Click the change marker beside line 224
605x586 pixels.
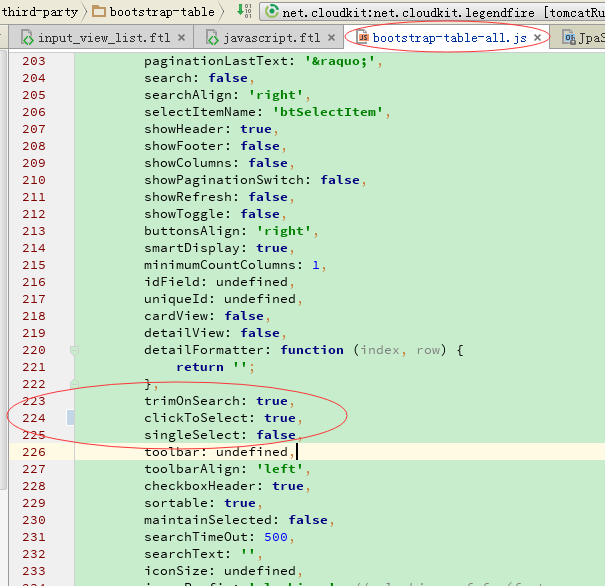tap(71, 418)
